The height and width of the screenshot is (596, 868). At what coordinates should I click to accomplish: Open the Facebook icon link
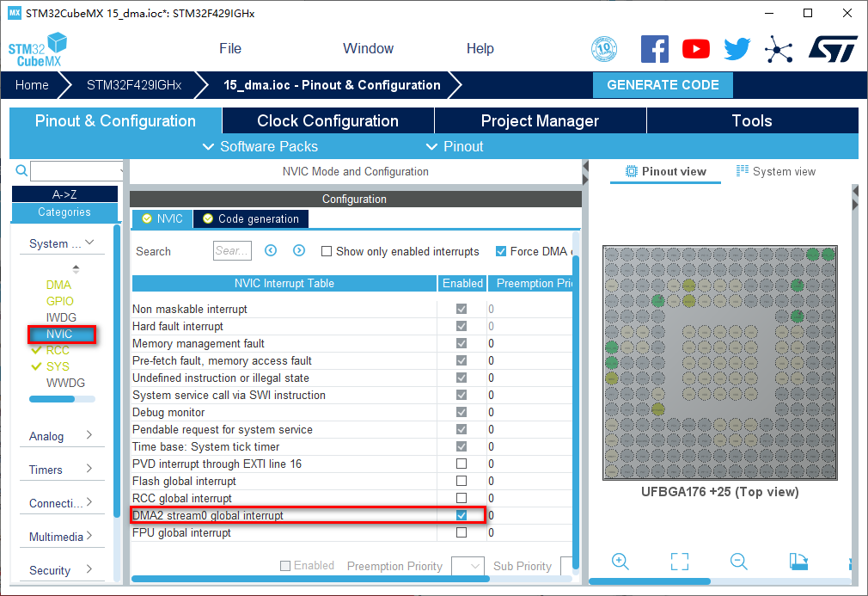click(x=655, y=49)
